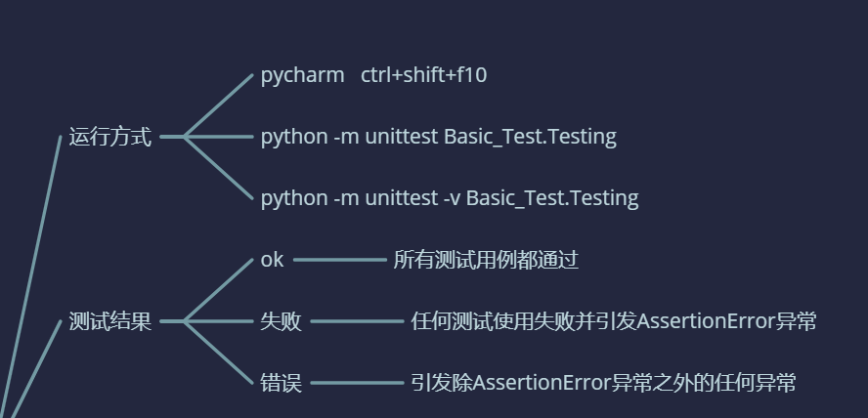Click the connector line after 错误
The width and height of the screenshot is (868, 418).
click(356, 383)
